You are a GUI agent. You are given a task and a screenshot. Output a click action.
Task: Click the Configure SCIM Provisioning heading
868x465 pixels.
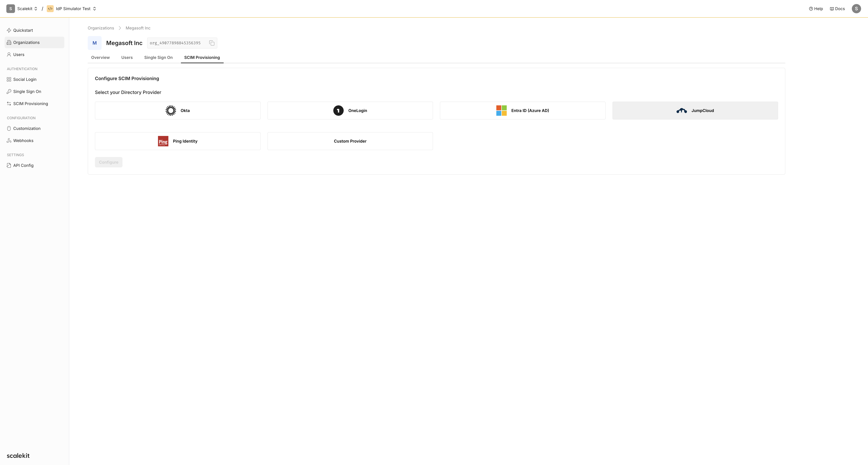[127, 79]
